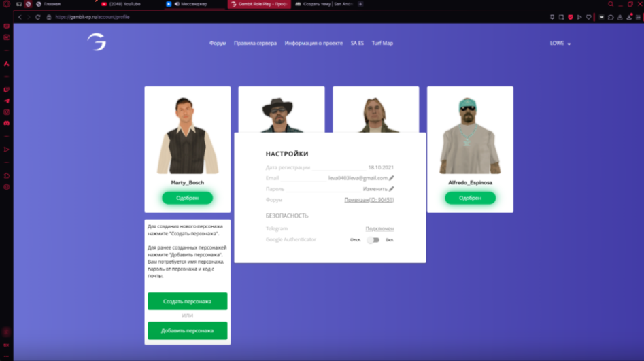Open Discord from the sidebar
Image resolution: width=644 pixels, height=361 pixels.
click(7, 123)
